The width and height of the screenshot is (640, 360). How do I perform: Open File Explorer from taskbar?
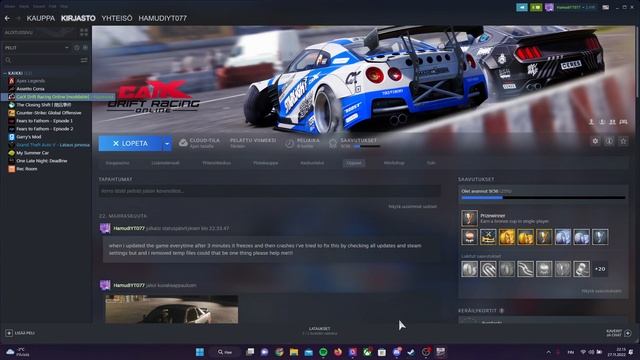[x=294, y=352]
